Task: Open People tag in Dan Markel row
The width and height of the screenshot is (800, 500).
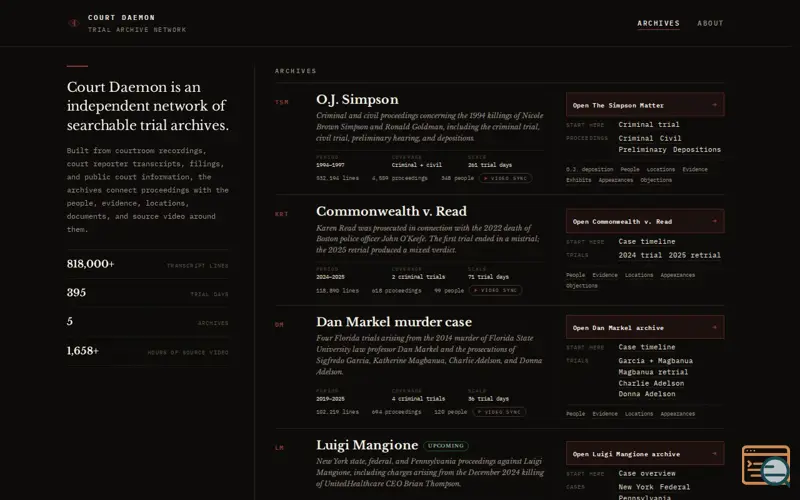Action: [x=576, y=414]
